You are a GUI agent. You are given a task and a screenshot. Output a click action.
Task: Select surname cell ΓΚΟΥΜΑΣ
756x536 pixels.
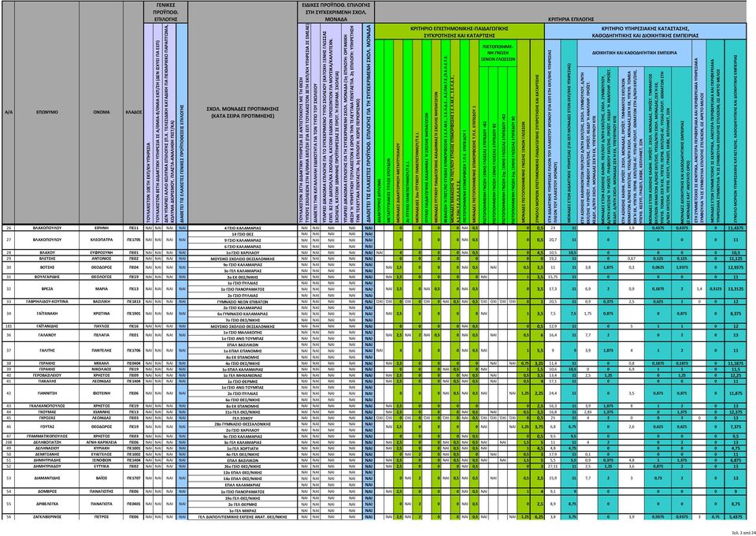(46, 412)
